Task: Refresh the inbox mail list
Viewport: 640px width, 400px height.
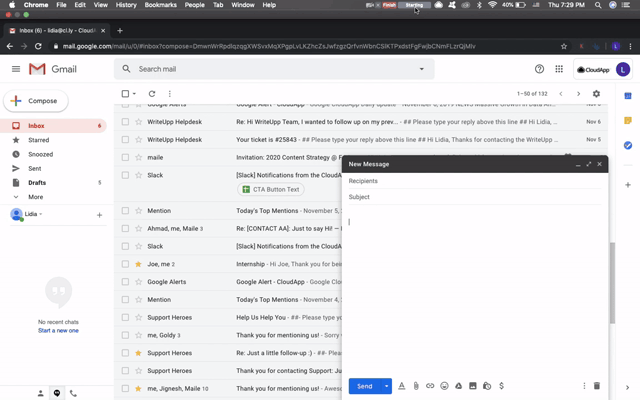Action: pos(152,94)
